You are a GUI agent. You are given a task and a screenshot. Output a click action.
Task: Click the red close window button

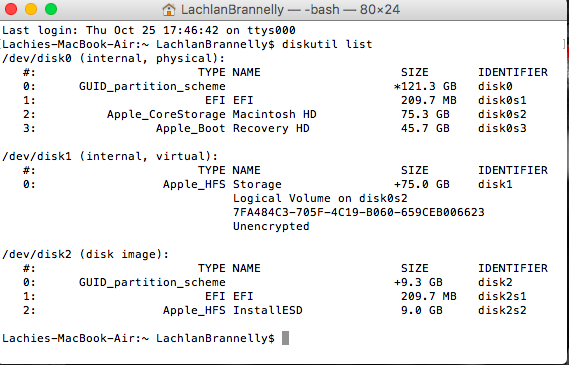point(11,9)
